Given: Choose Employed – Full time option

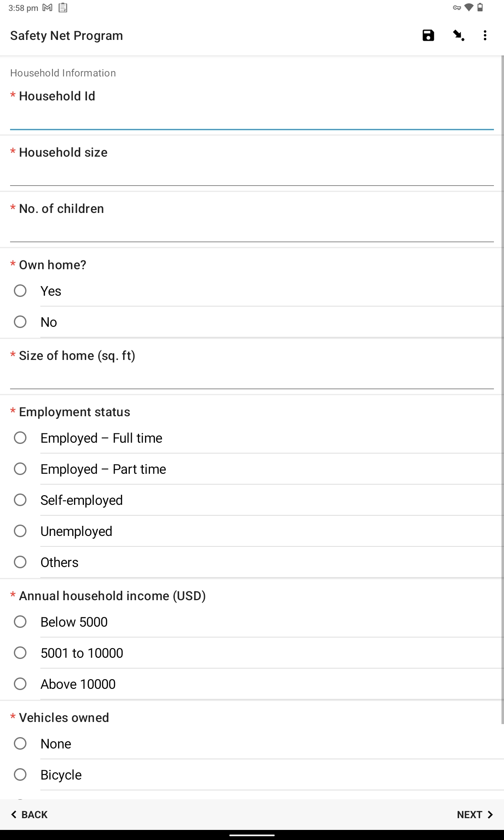Looking at the screenshot, I should [x=20, y=438].
